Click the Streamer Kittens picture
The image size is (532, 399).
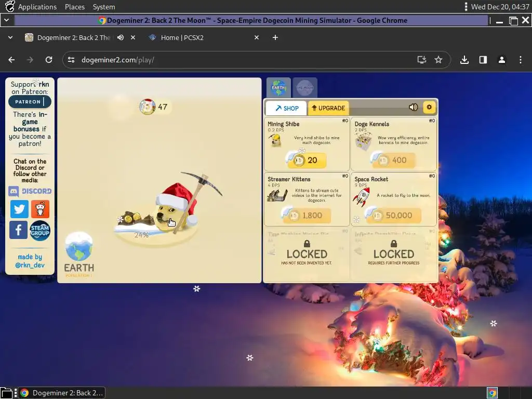click(x=277, y=195)
